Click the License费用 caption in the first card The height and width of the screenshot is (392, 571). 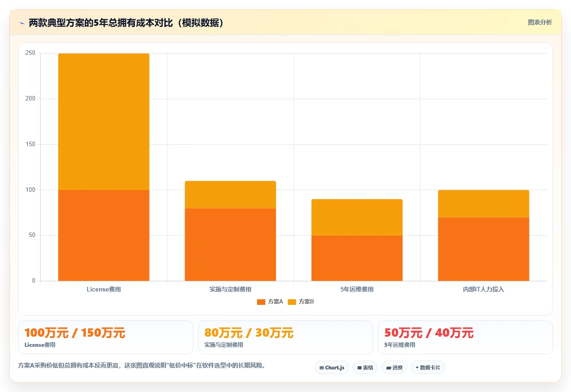(40, 345)
